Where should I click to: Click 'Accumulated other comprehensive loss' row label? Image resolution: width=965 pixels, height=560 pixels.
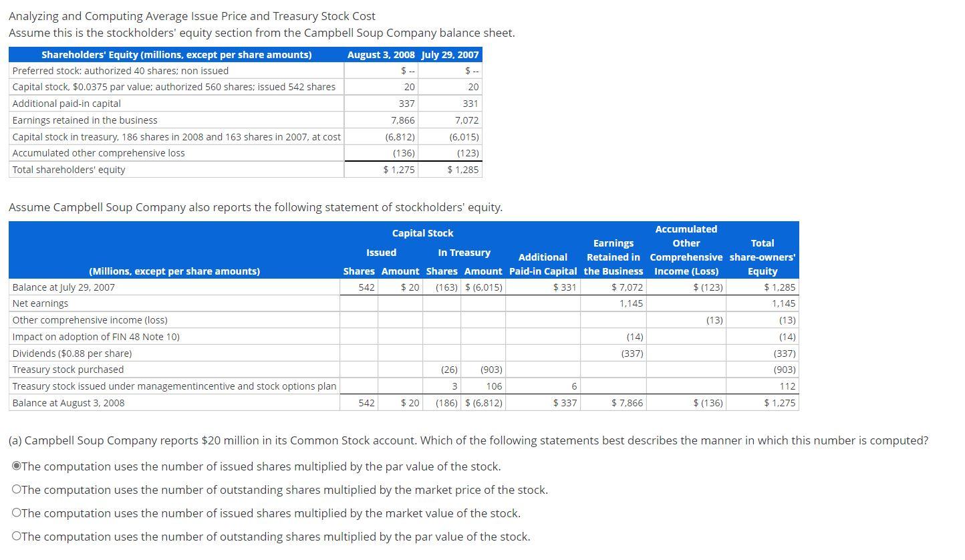98,153
